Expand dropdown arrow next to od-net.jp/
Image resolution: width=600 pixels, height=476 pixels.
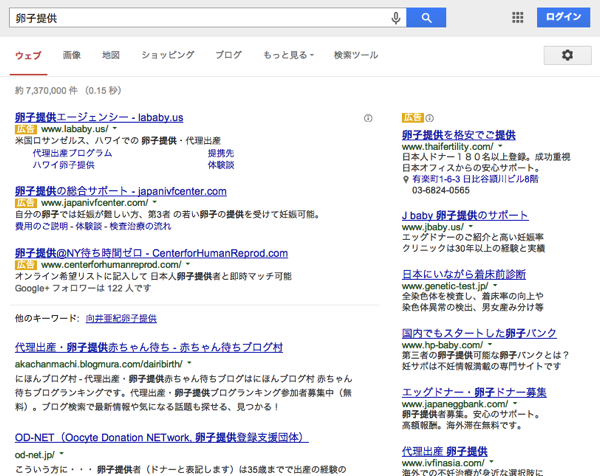click(x=61, y=454)
